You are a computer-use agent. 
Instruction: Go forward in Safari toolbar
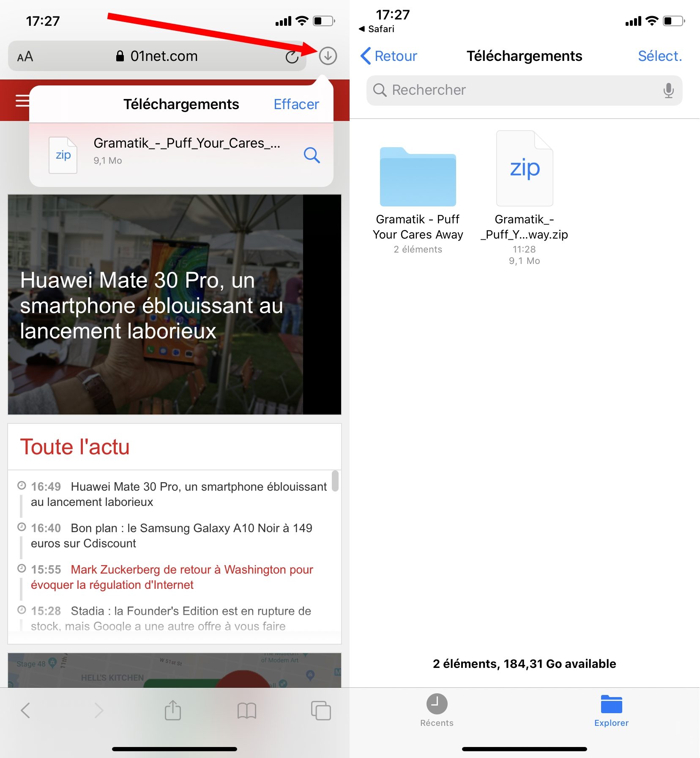(x=98, y=710)
